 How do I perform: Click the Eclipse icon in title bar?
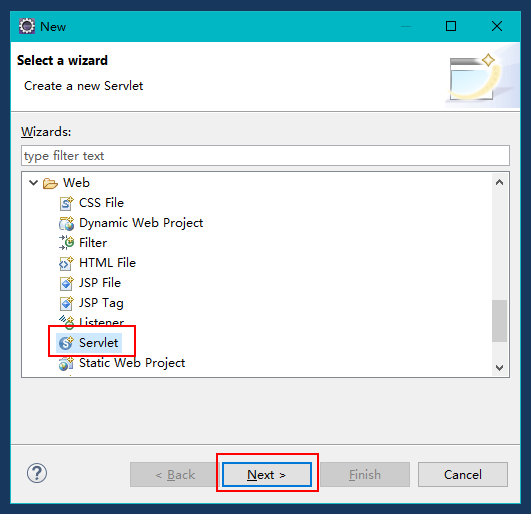point(27,26)
